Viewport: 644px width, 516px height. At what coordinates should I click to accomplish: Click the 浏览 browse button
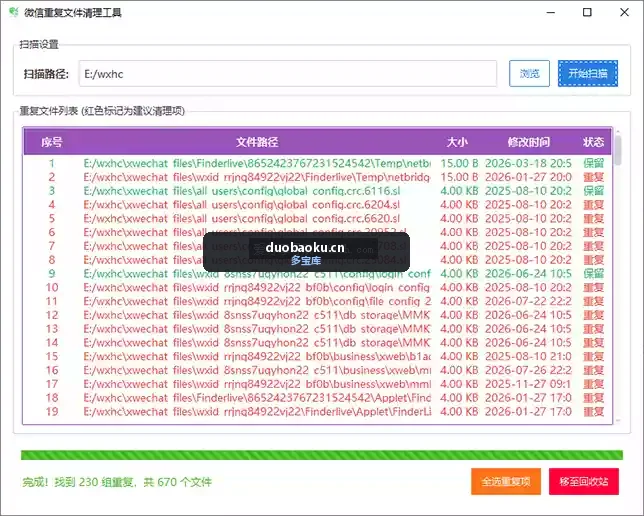(529, 74)
